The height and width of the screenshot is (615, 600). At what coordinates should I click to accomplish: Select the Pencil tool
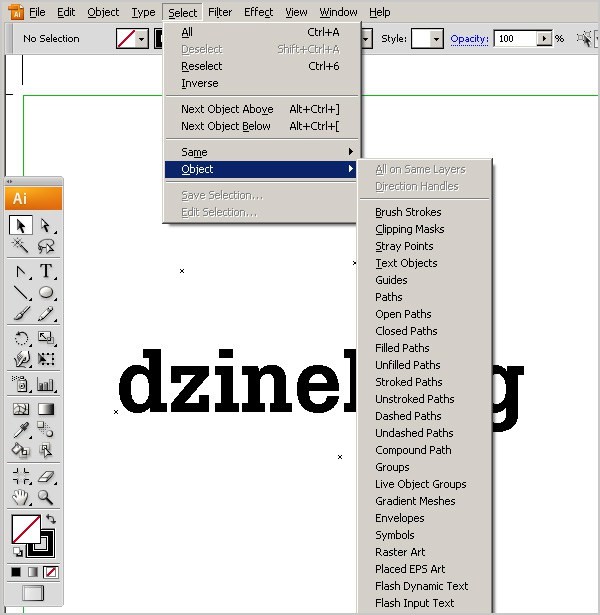click(45, 313)
